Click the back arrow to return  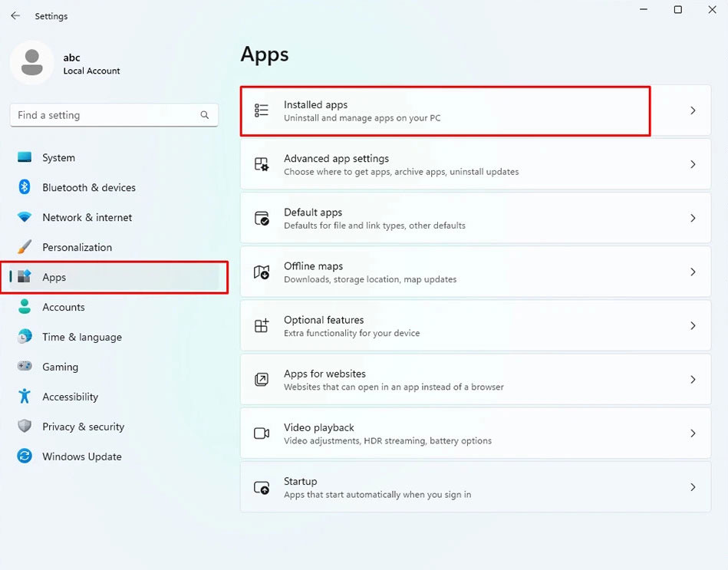click(x=15, y=15)
